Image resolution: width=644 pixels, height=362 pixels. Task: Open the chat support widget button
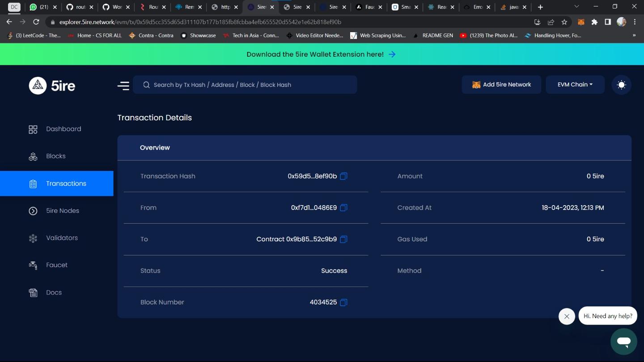pyautogui.click(x=623, y=342)
